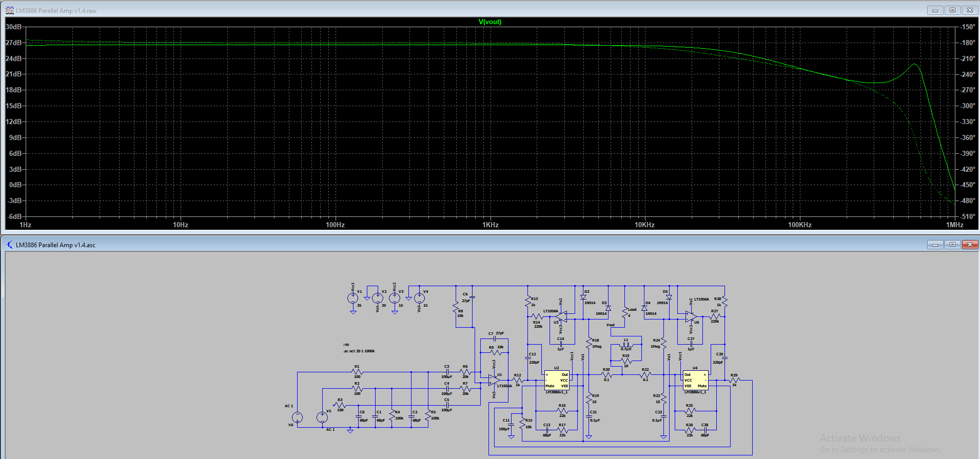
Task: Select resistor R9 symbol
Action: click(x=496, y=352)
